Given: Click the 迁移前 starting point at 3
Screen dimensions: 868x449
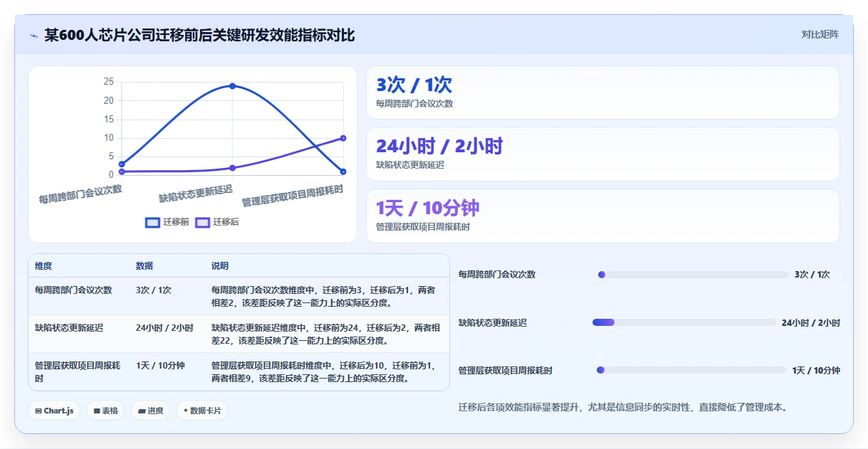Looking at the screenshot, I should (122, 164).
